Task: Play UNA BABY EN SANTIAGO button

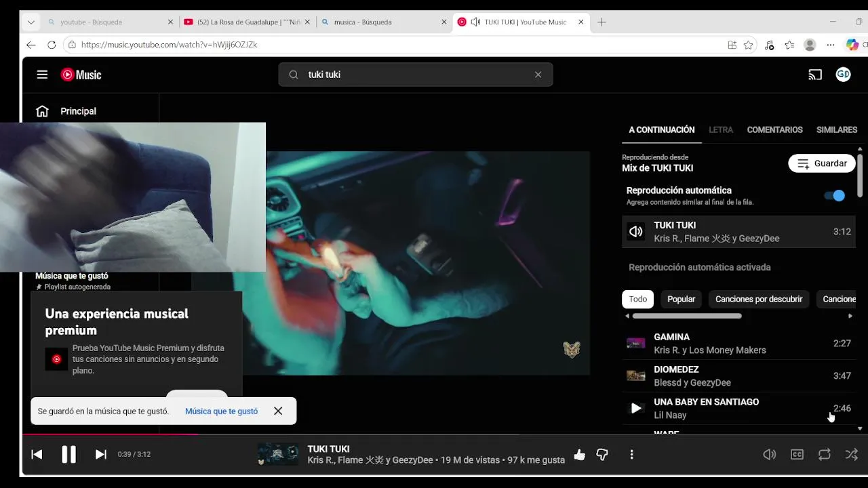Action: pos(635,408)
